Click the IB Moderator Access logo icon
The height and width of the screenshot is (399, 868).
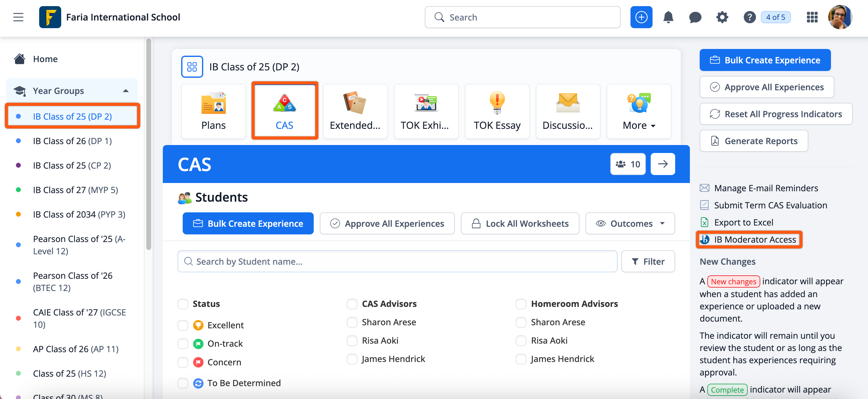tap(704, 240)
